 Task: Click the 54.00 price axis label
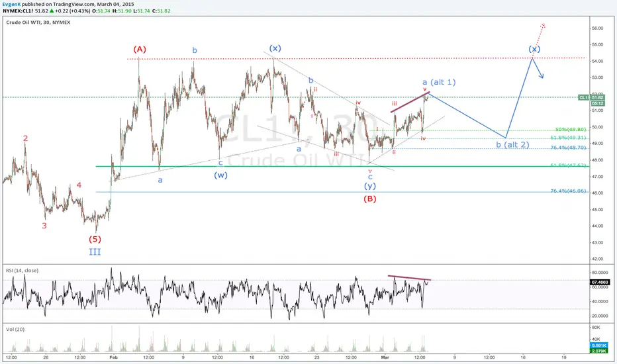(x=597, y=61)
